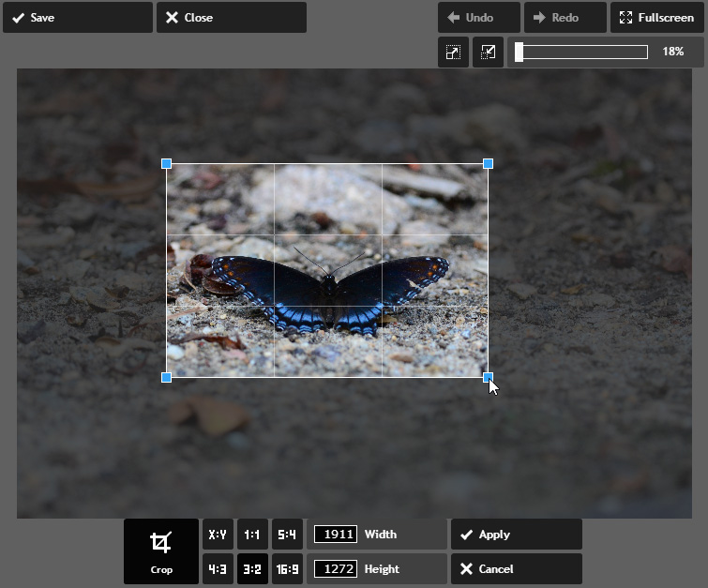Click the Undo arrow button

coord(478,18)
